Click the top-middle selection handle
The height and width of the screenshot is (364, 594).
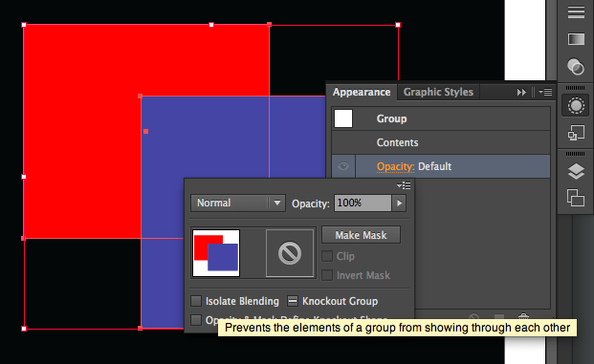(211, 25)
